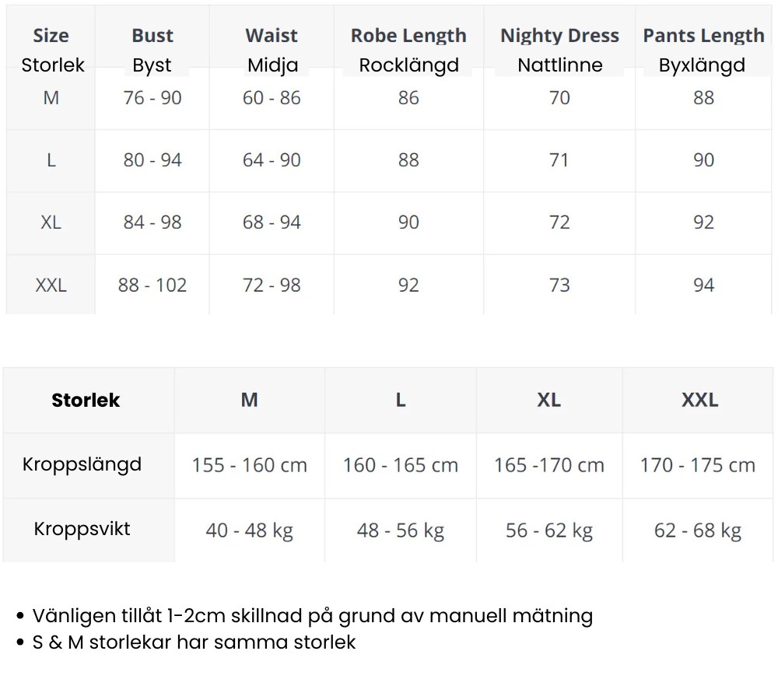
Task: Click the bold Storlek header in lower table
Action: [x=86, y=401]
